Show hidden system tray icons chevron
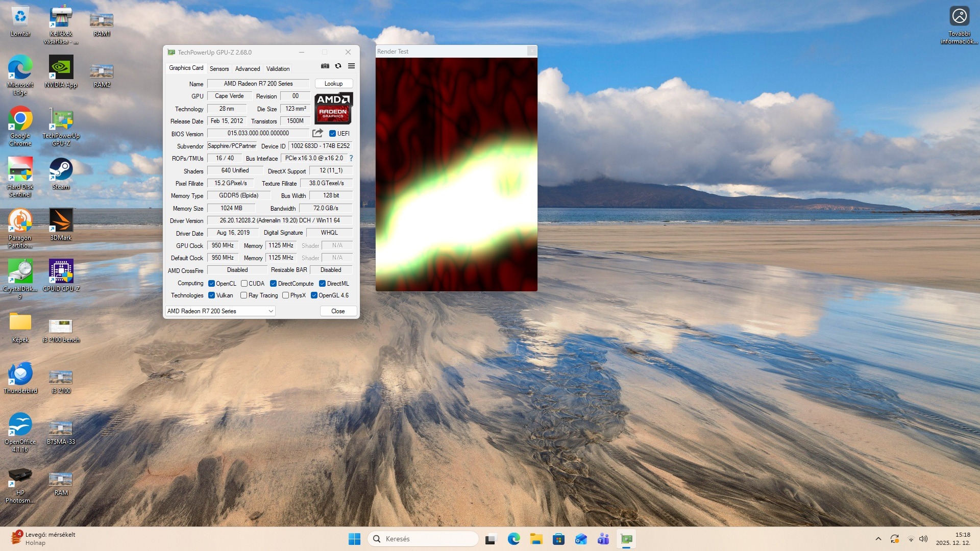Viewport: 980px width, 551px height. [x=878, y=539]
